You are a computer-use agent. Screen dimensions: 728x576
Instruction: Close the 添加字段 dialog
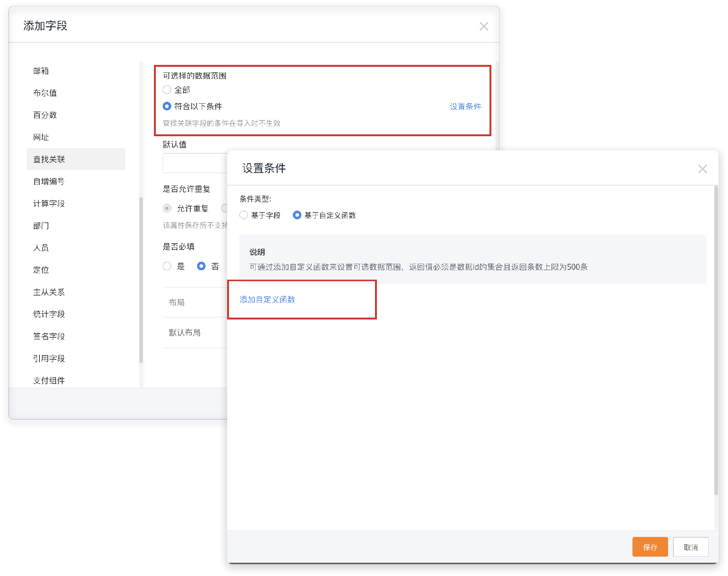coord(483,26)
